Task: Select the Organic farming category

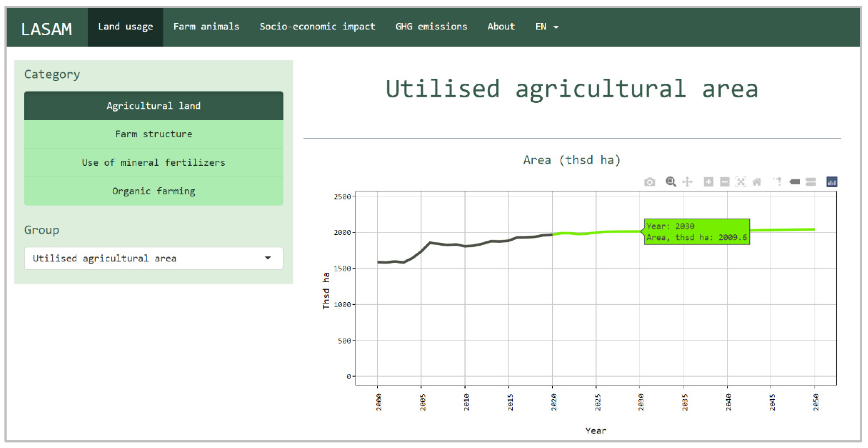Action: coord(154,191)
